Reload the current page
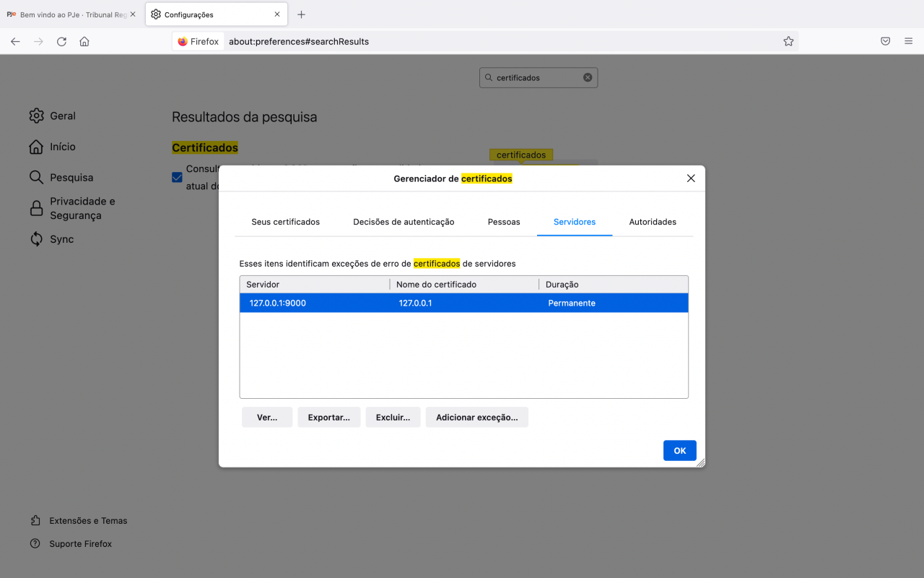This screenshot has height=578, width=924. coord(61,41)
